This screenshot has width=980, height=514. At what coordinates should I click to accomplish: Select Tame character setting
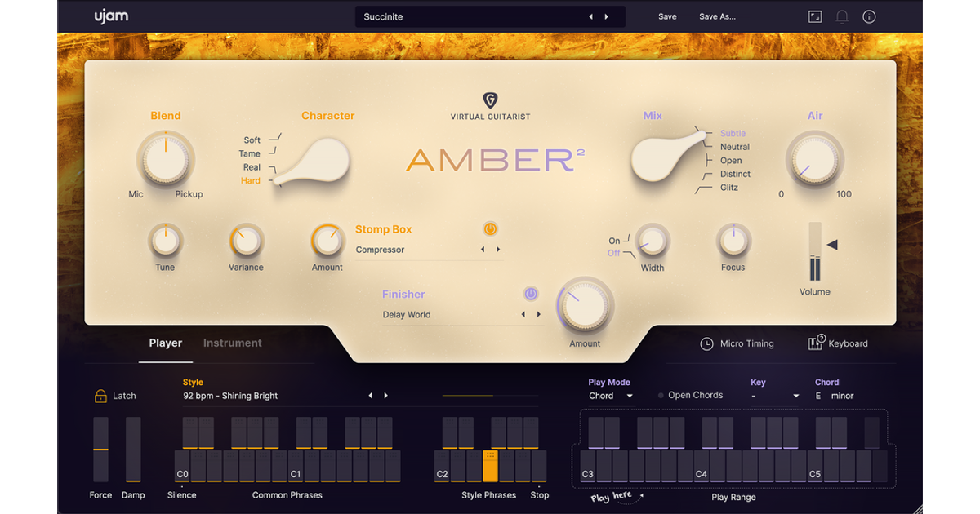tap(250, 153)
